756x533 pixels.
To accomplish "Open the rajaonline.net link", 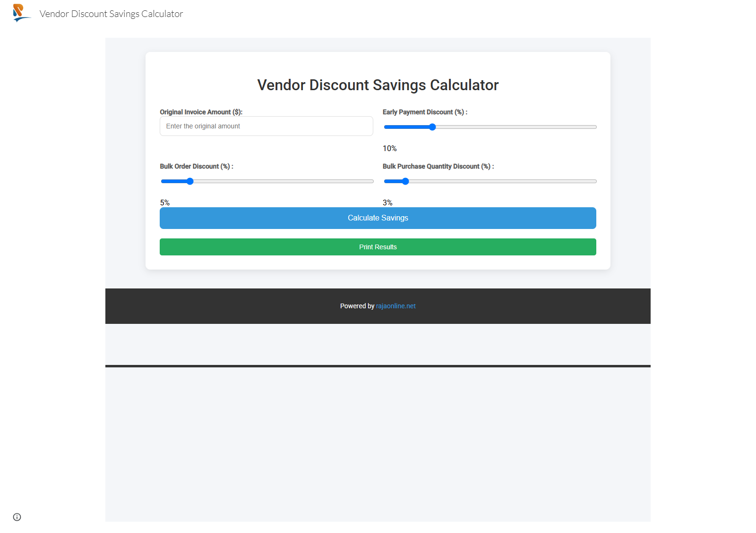I will [396, 306].
